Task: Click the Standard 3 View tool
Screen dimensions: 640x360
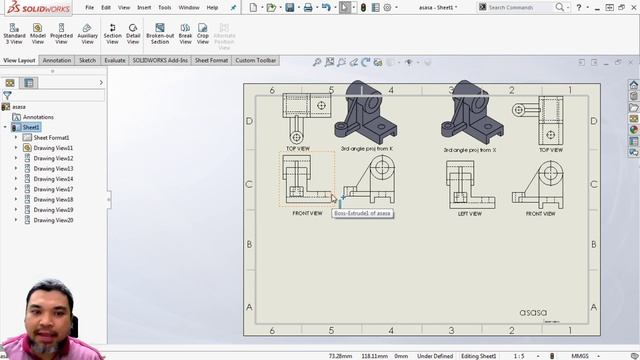Action: (x=14, y=33)
